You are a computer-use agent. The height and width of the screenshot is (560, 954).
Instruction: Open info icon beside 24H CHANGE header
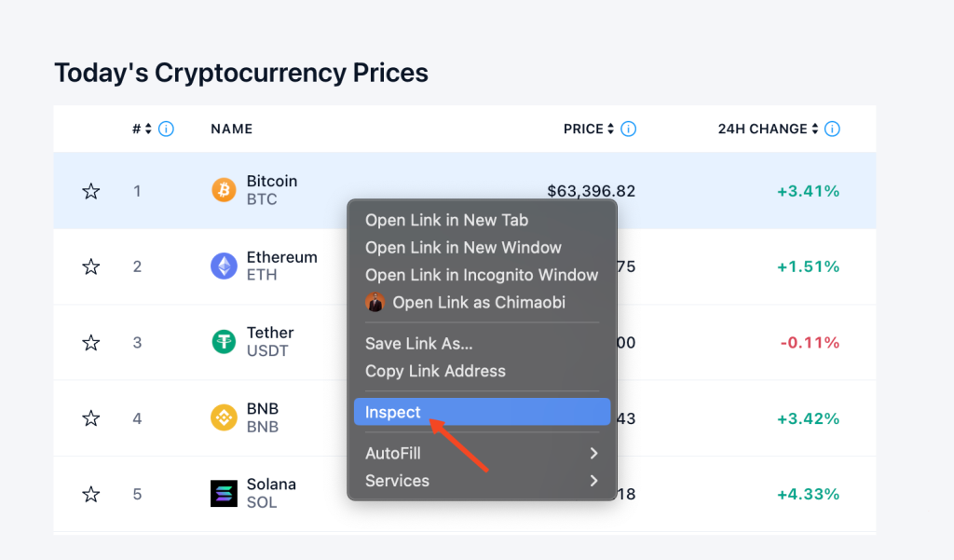pyautogui.click(x=832, y=129)
